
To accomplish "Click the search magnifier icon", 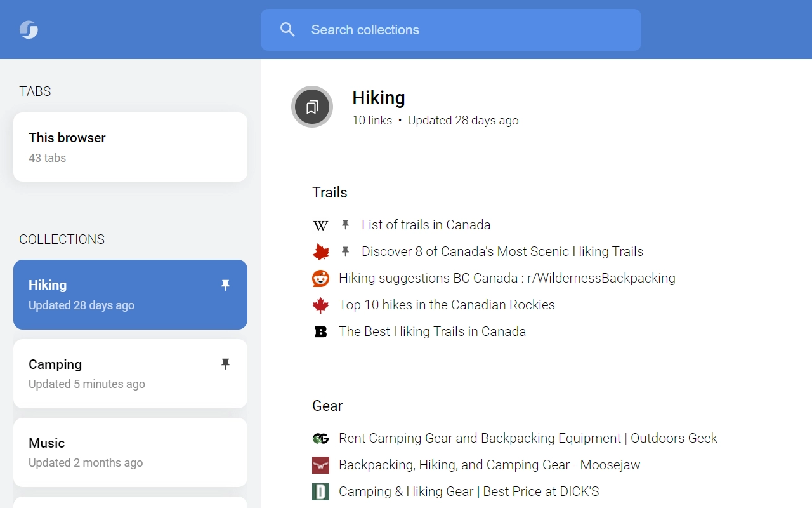I will [287, 29].
